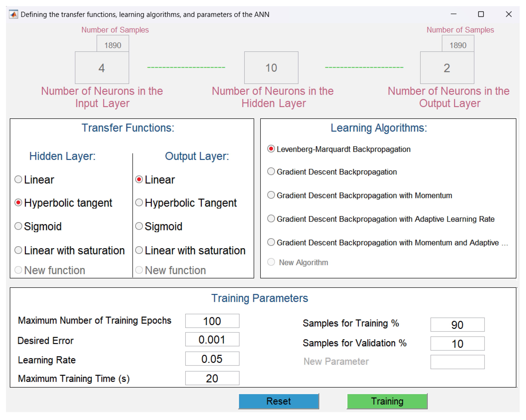Select Sigmoid for the Hidden Layer
The height and width of the screenshot is (420, 526).
18,226
